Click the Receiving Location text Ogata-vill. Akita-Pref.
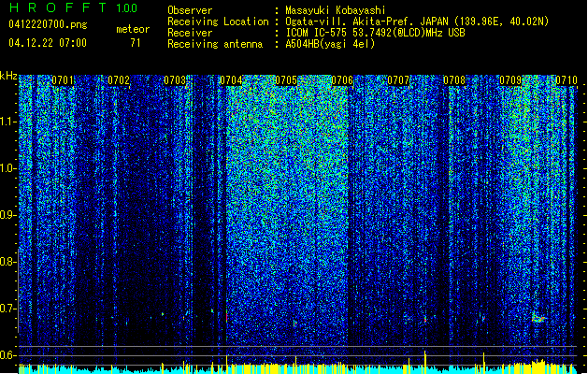Viewport: 588px width, 374px height. 351,22
